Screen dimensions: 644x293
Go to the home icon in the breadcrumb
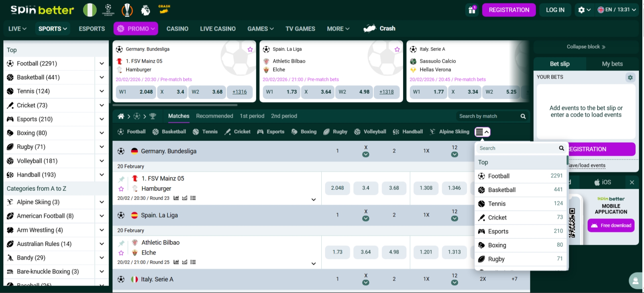121,116
